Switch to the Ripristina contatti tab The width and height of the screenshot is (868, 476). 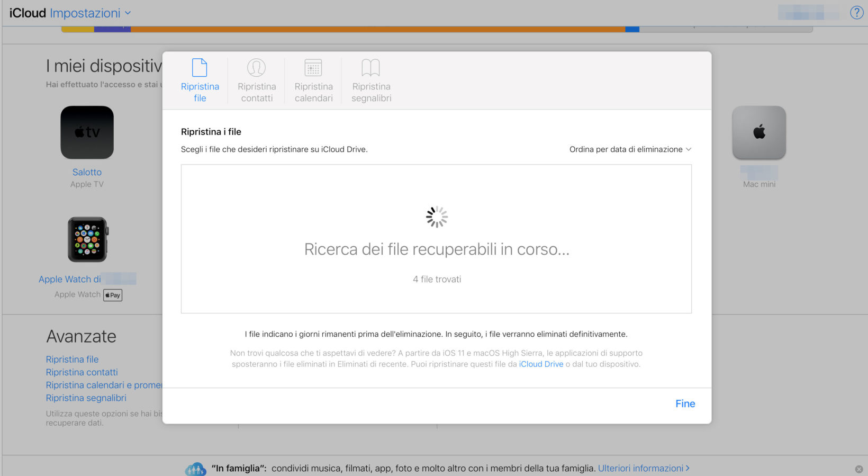[257, 80]
